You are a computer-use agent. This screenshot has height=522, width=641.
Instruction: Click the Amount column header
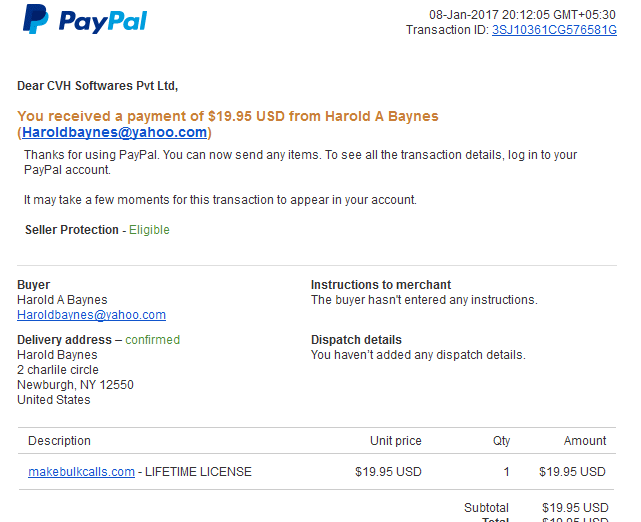(x=585, y=441)
